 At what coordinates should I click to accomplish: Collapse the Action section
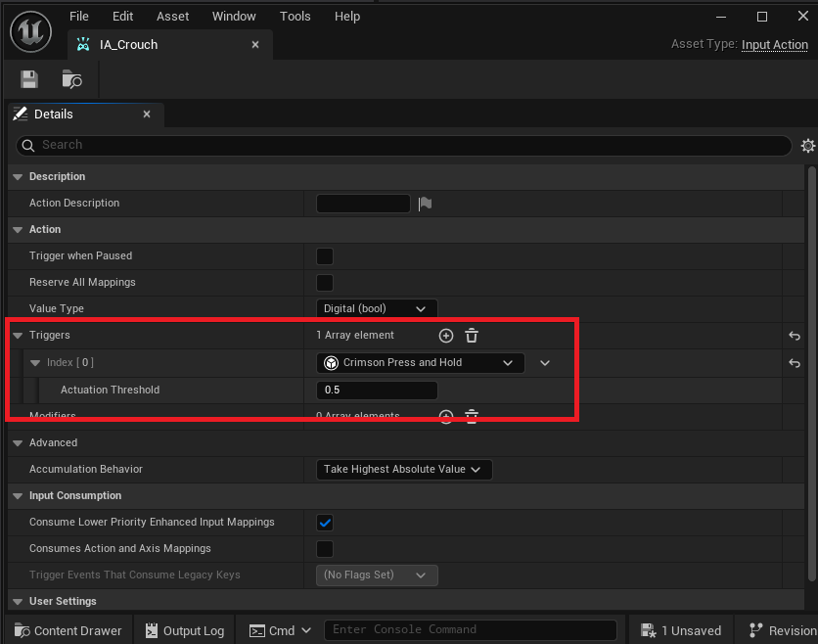(x=18, y=230)
